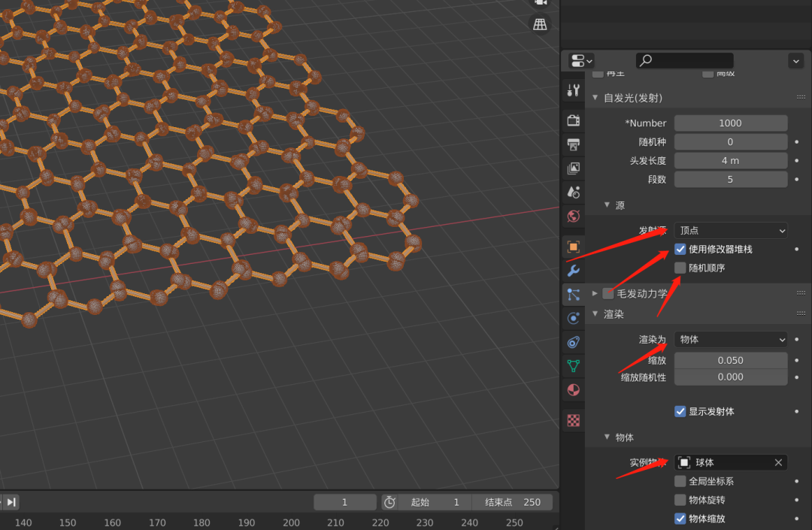Open the properties options dropdown arrow
812x530 pixels.
[x=796, y=61]
